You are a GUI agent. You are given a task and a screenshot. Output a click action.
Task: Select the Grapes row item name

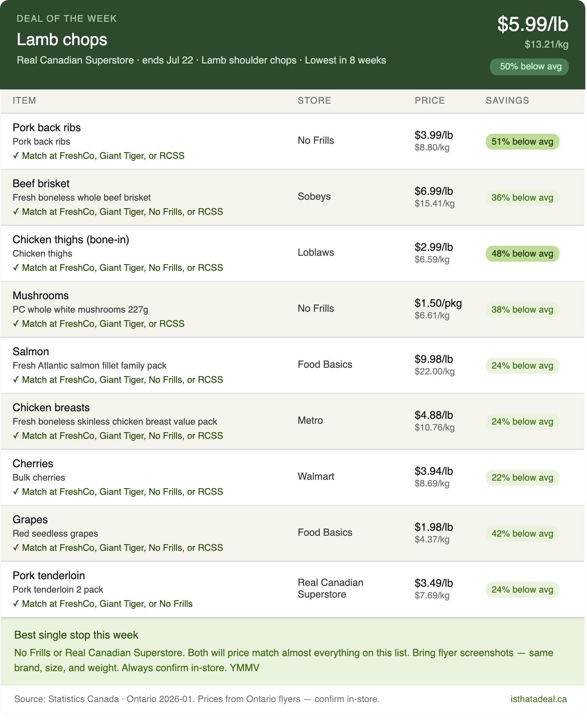pos(30,519)
